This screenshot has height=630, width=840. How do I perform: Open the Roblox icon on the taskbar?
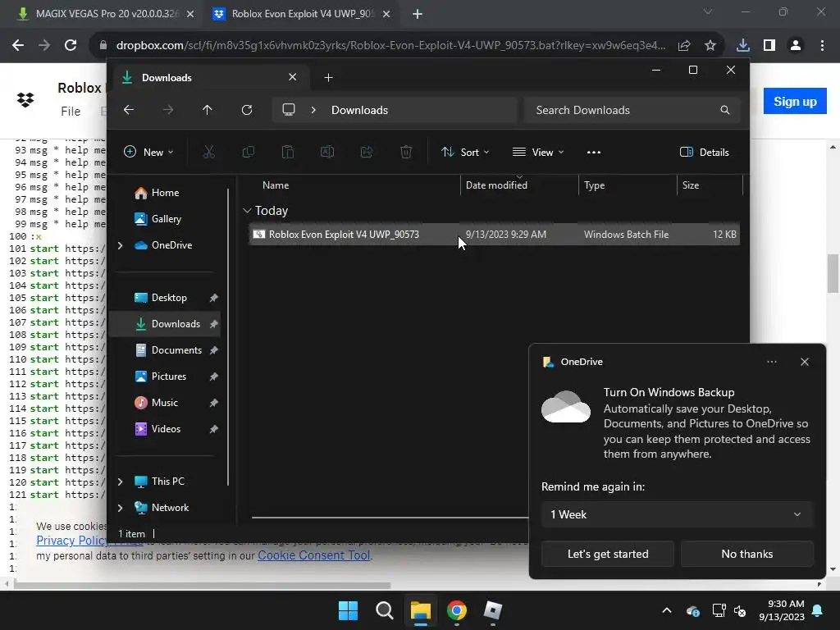click(x=492, y=610)
